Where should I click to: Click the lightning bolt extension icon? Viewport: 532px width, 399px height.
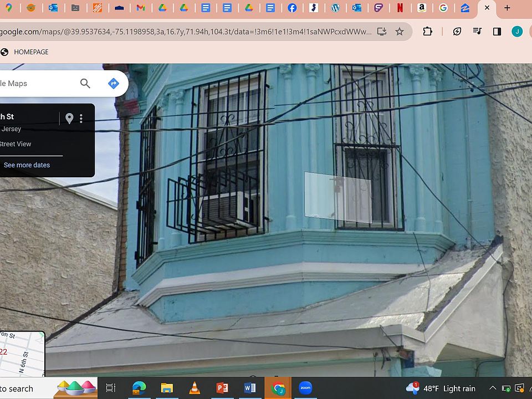[457, 32]
